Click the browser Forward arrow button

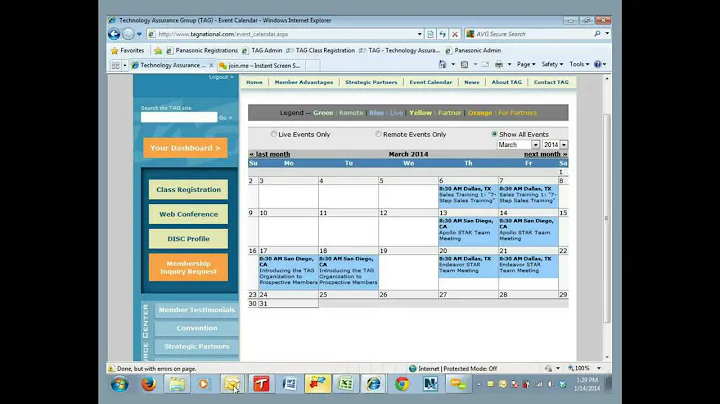[x=129, y=34]
